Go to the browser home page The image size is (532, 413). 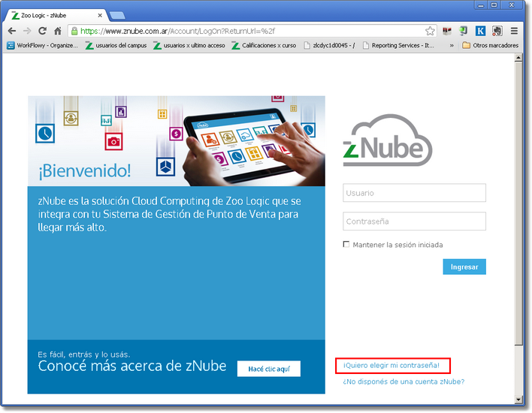pyautogui.click(x=57, y=31)
